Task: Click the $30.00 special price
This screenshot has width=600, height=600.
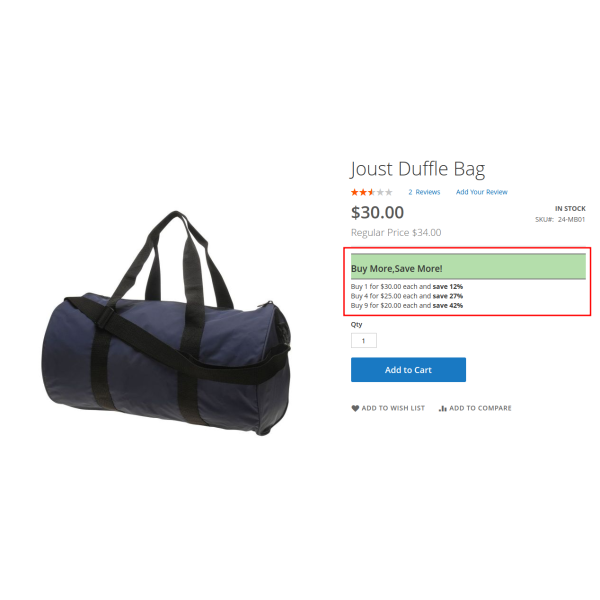Action: point(377,212)
